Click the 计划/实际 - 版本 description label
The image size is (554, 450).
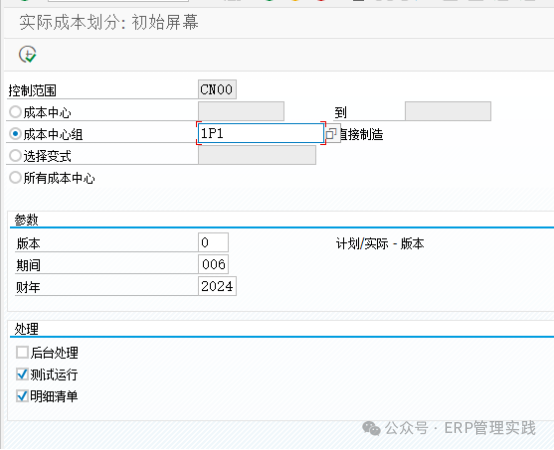(380, 244)
